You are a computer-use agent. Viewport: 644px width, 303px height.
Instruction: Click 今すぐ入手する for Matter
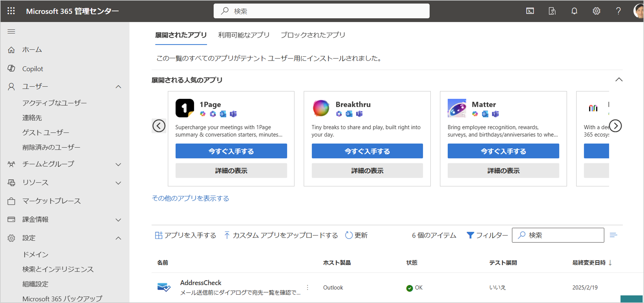tap(503, 151)
